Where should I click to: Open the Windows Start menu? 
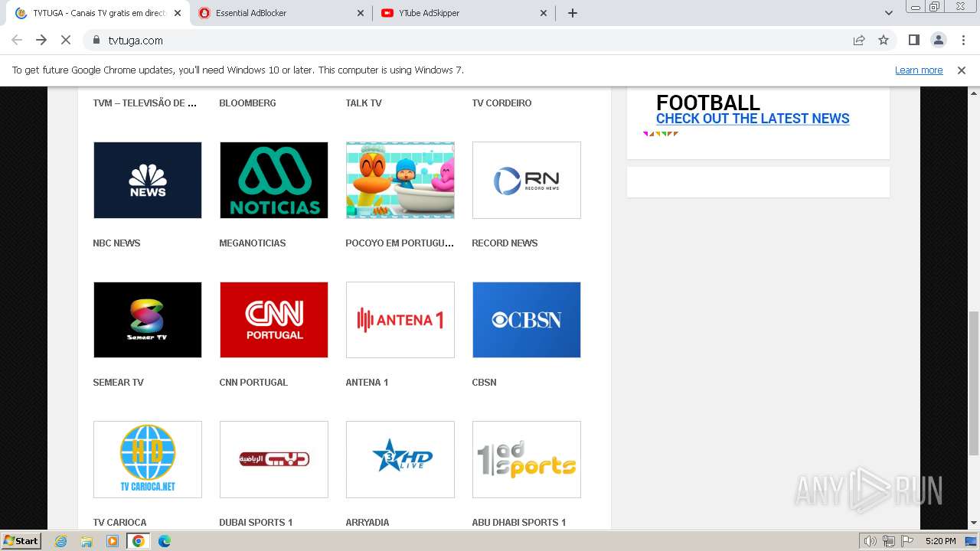tap(21, 540)
